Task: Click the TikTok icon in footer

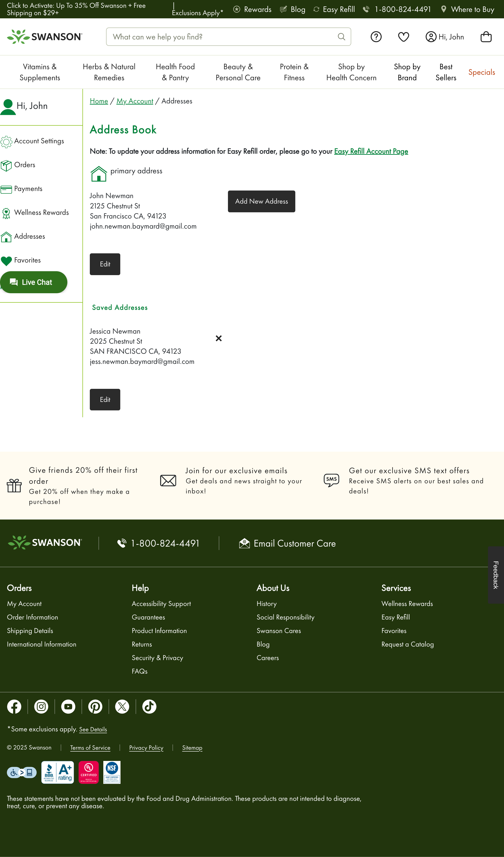Action: tap(149, 706)
